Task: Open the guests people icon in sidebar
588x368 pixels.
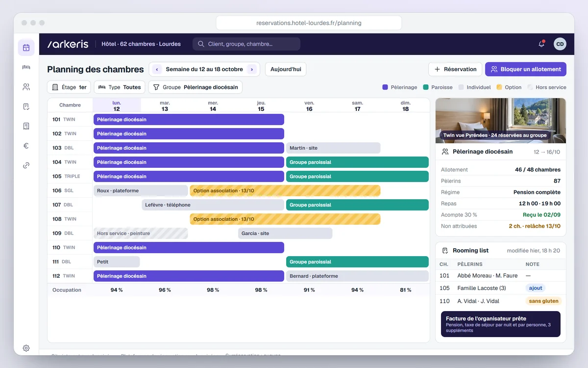Action: click(x=26, y=87)
